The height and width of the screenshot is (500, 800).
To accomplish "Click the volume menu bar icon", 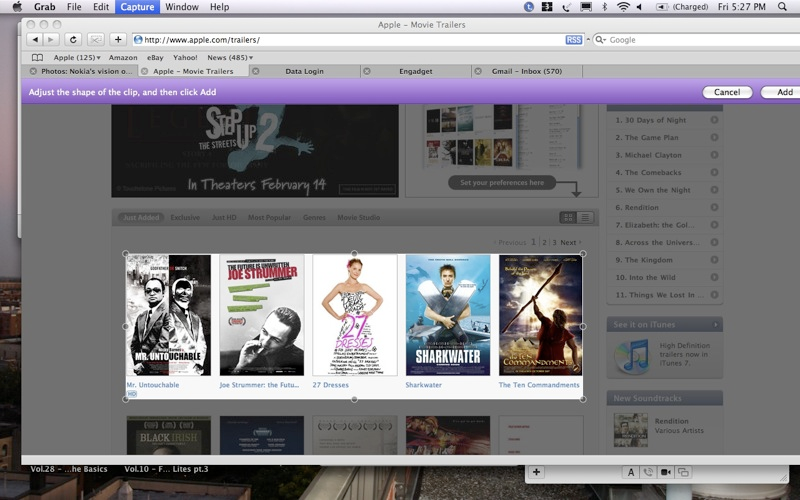I will pos(639,7).
